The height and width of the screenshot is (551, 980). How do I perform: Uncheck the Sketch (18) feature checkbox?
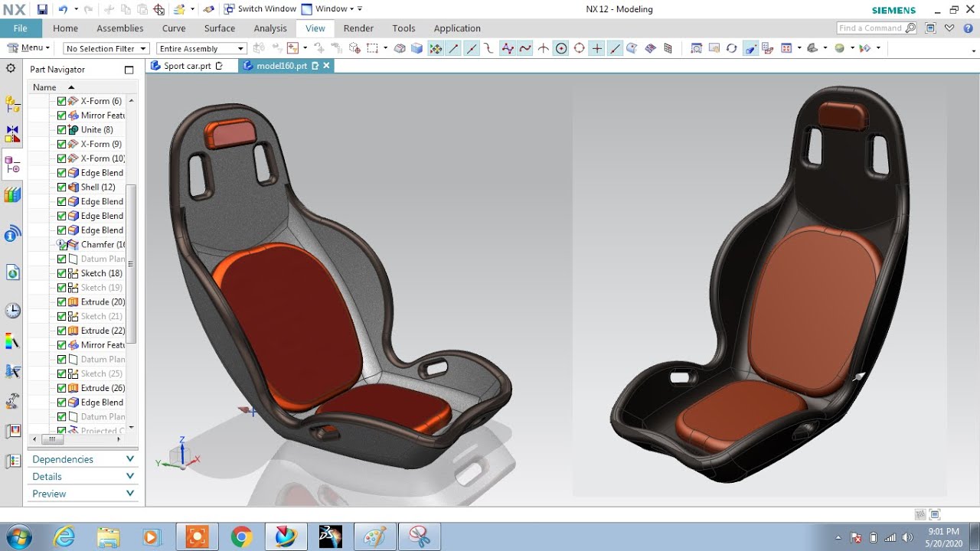click(x=62, y=273)
